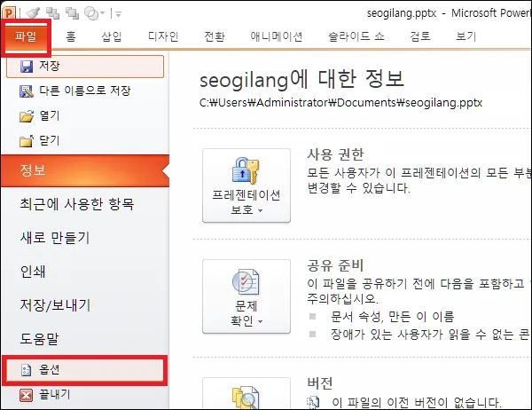Open Customize Quick Access Toolbar dropdown
532x410 pixels.
pos(118,14)
